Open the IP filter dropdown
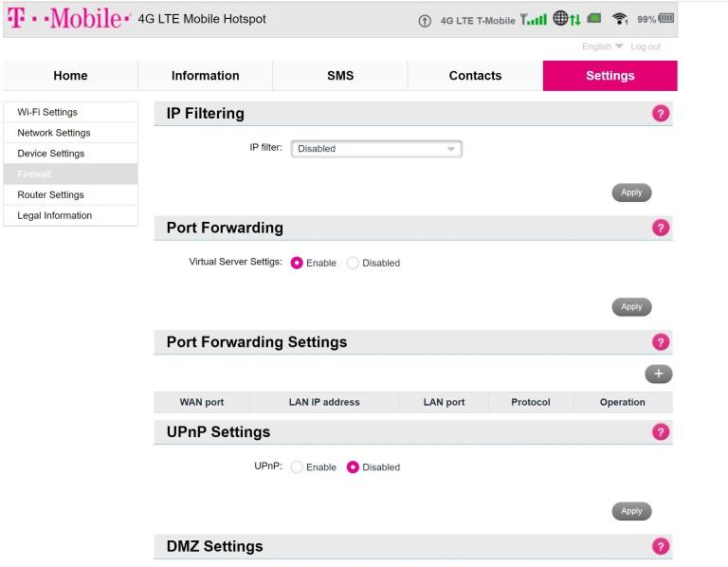728x567 pixels. [x=376, y=149]
